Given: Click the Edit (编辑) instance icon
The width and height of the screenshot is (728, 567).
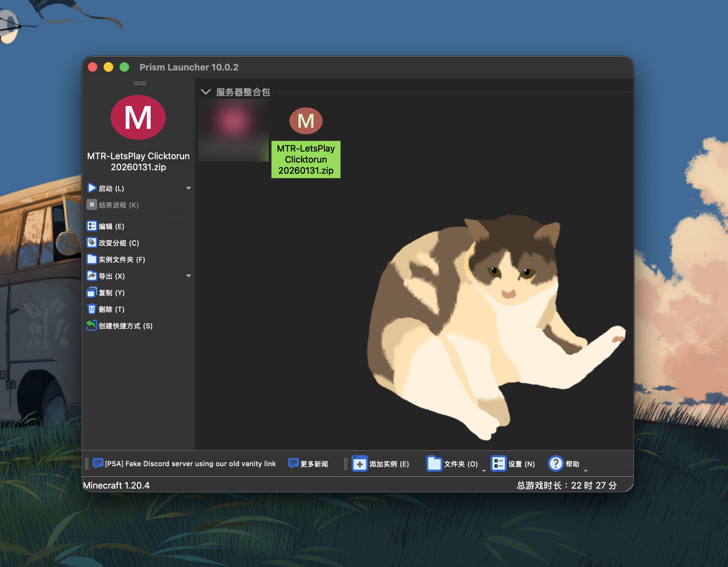Looking at the screenshot, I should coord(92,226).
